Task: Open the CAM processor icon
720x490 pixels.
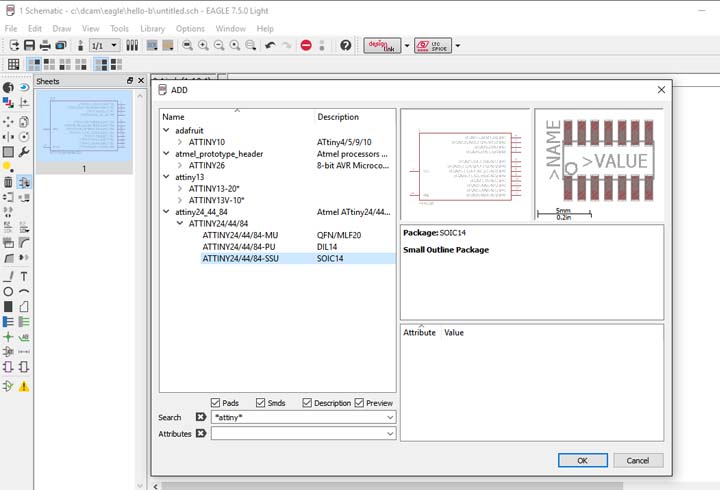Action: point(61,45)
